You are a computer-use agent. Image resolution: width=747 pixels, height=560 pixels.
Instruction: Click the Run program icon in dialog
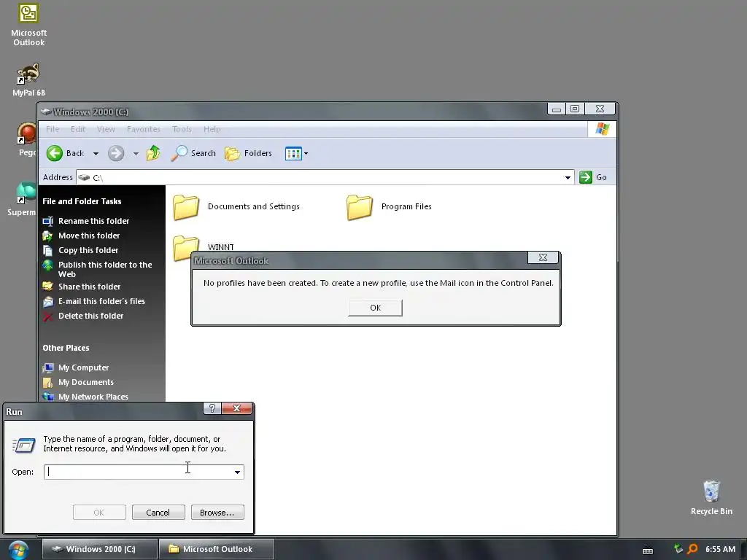click(x=23, y=445)
